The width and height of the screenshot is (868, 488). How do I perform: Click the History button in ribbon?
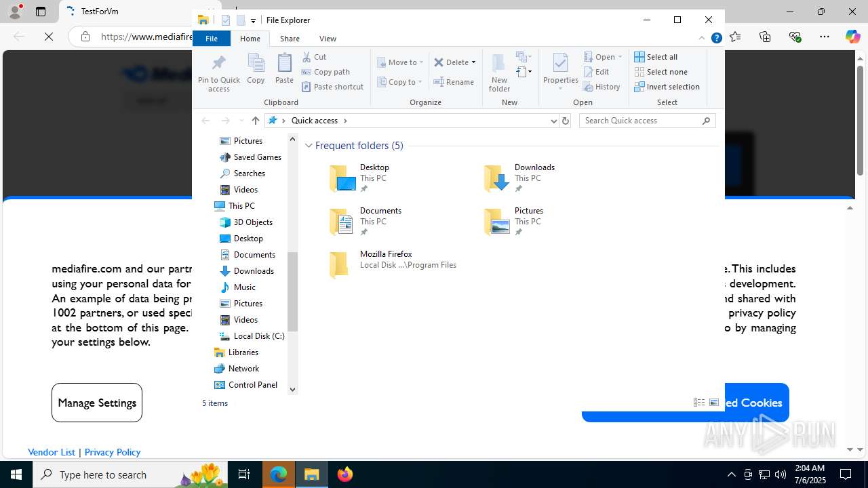(x=602, y=87)
